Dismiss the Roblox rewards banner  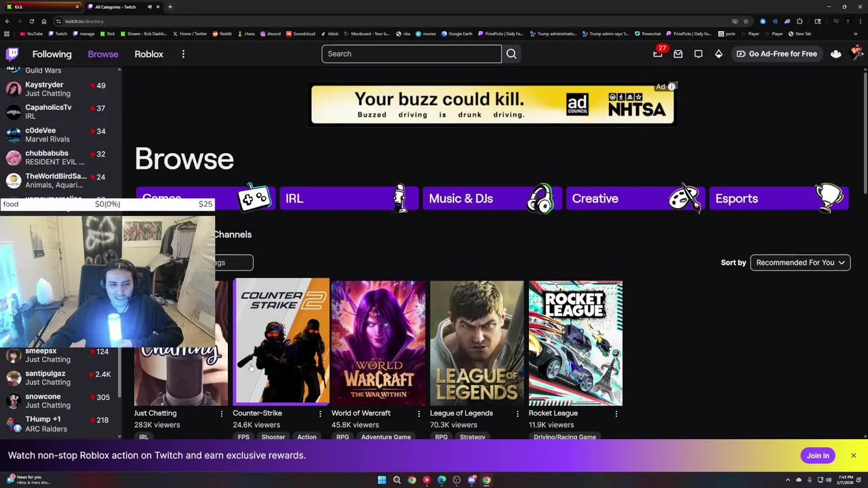(x=854, y=455)
